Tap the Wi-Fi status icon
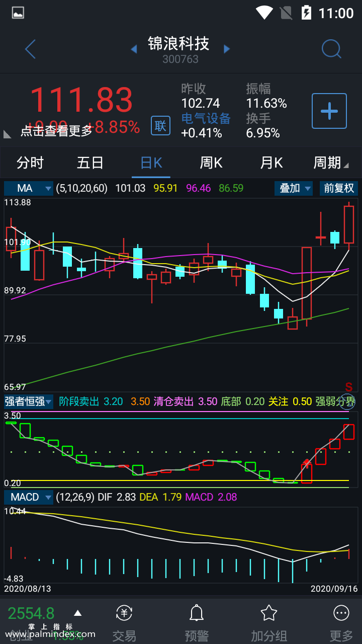The image size is (362, 644). coord(264,13)
